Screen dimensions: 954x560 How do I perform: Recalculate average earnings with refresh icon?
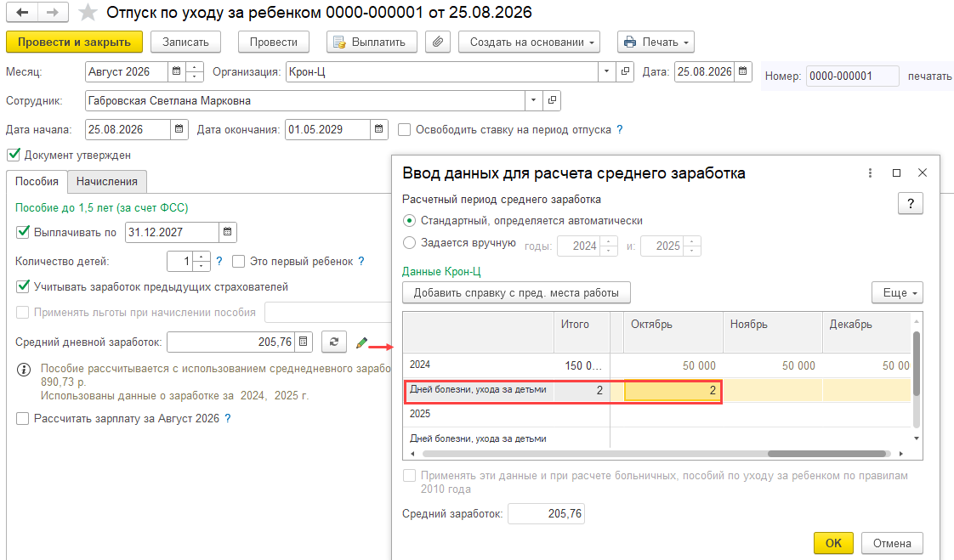[x=334, y=342]
